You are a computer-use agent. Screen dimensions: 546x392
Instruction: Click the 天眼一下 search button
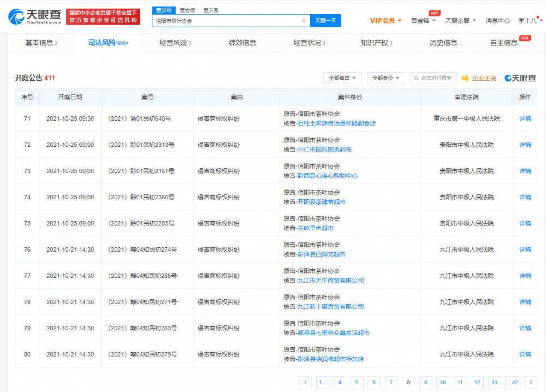(325, 21)
